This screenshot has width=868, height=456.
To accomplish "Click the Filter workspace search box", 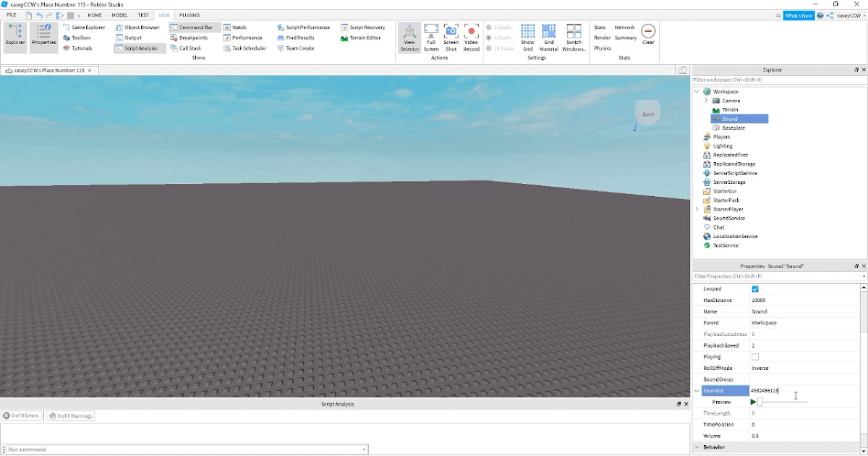I will tap(780, 80).
